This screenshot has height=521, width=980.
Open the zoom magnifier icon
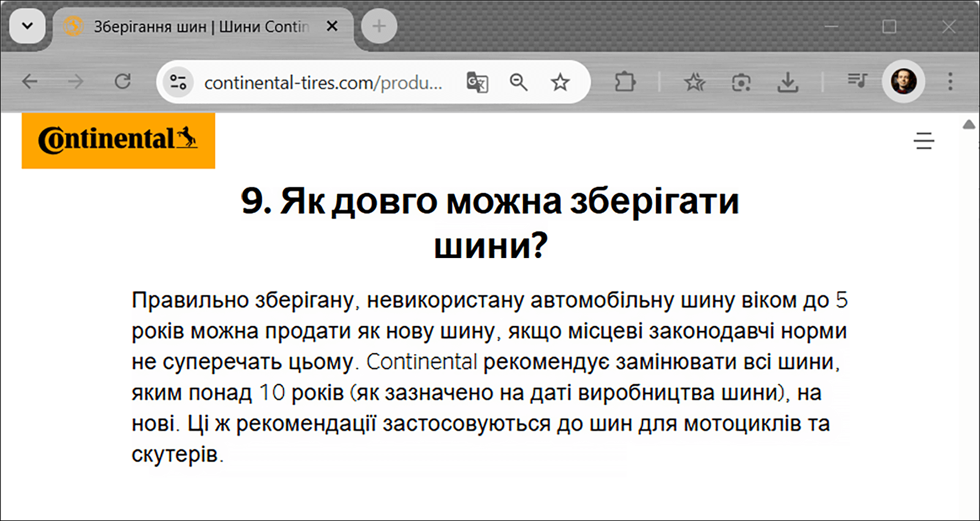(x=519, y=82)
